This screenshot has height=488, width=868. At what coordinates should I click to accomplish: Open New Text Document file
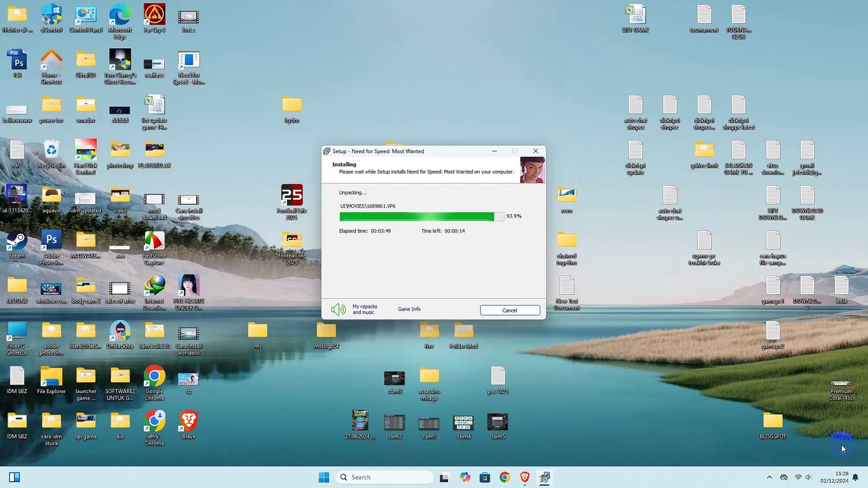567,293
